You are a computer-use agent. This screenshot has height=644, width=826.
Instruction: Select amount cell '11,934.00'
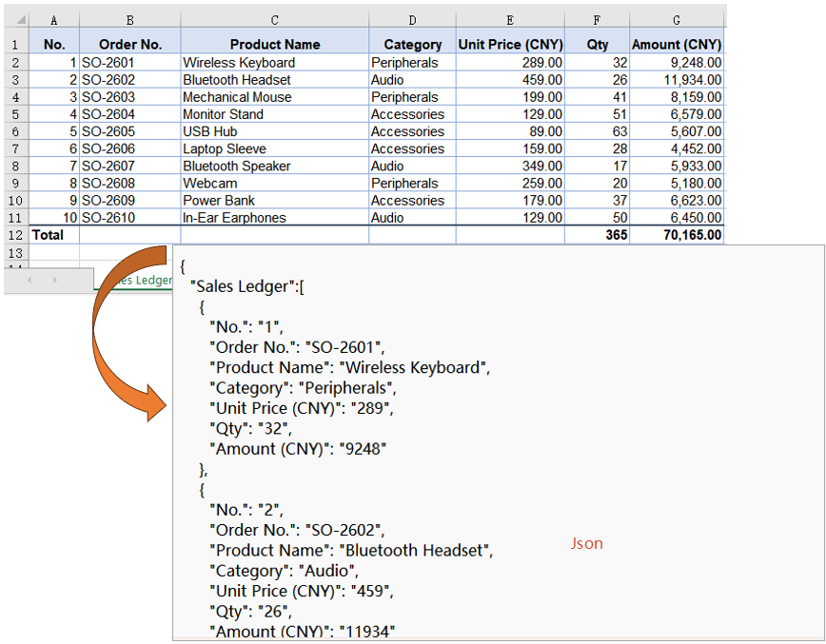tap(677, 80)
